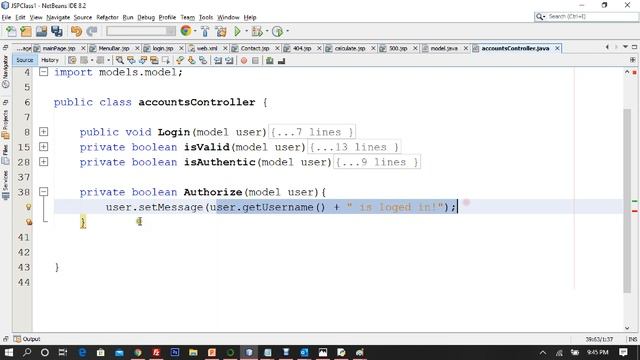Viewport: 640px width, 360px height.
Task: Click the New File toolbar icon
Action: (x=11, y=31)
